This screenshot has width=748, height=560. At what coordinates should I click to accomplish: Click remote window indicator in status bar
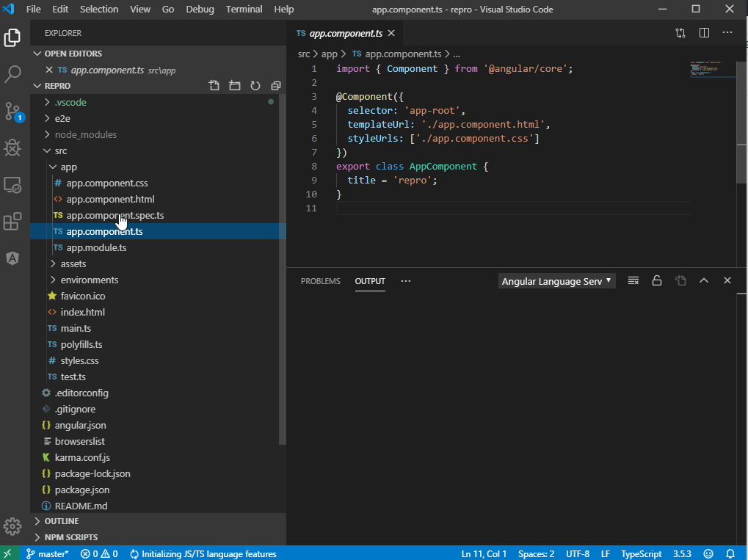click(9, 553)
